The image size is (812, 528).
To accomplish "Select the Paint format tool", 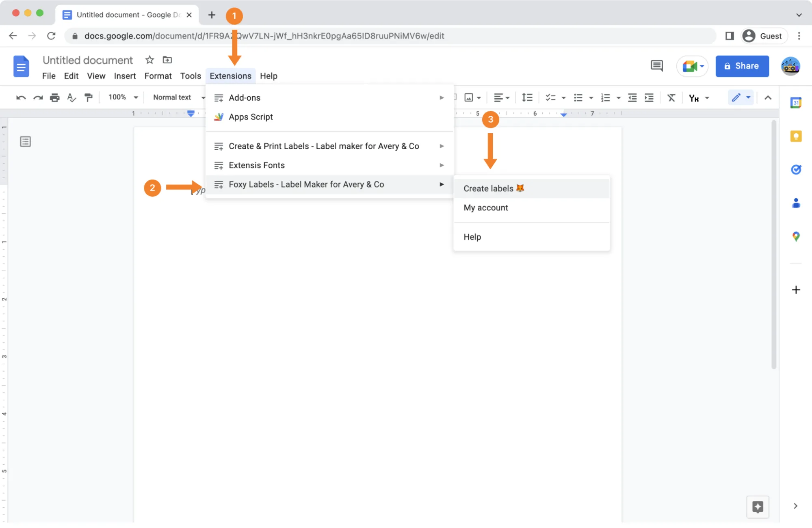I will click(x=88, y=97).
